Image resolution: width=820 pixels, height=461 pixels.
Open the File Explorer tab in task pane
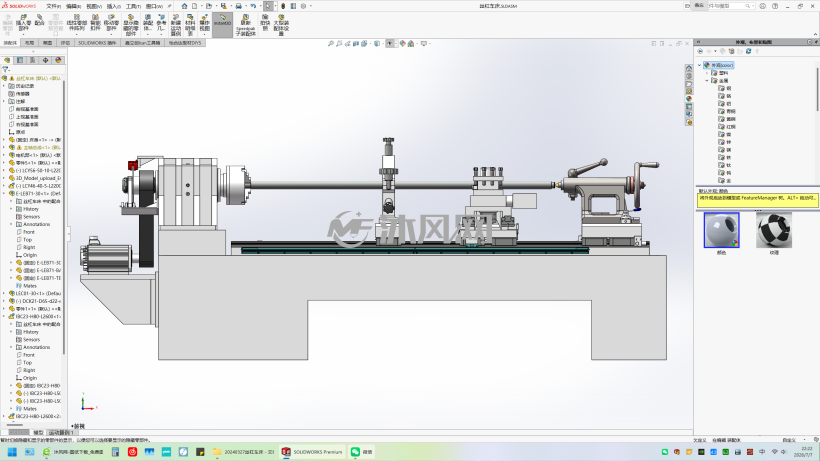(x=689, y=84)
